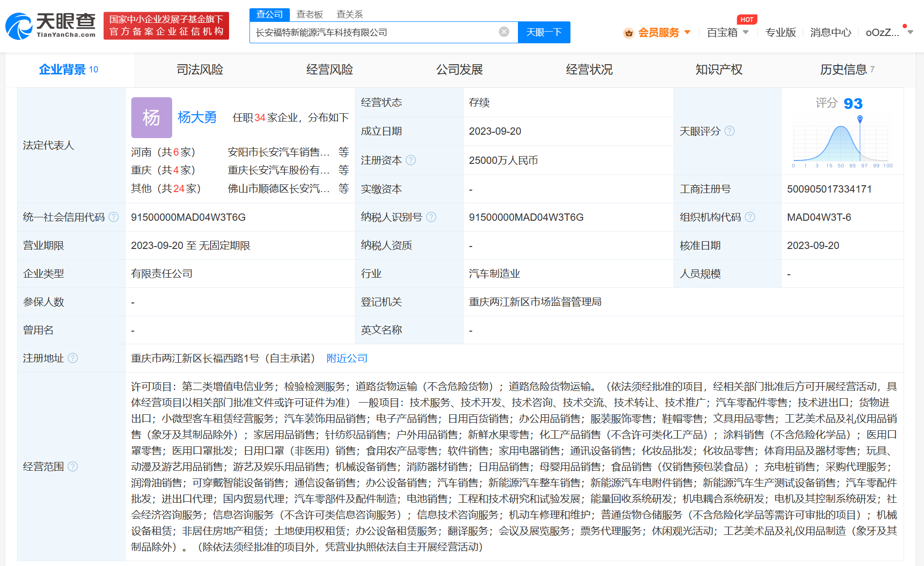Expand the 会员服务 dropdown
The image size is (924, 566).
[657, 33]
